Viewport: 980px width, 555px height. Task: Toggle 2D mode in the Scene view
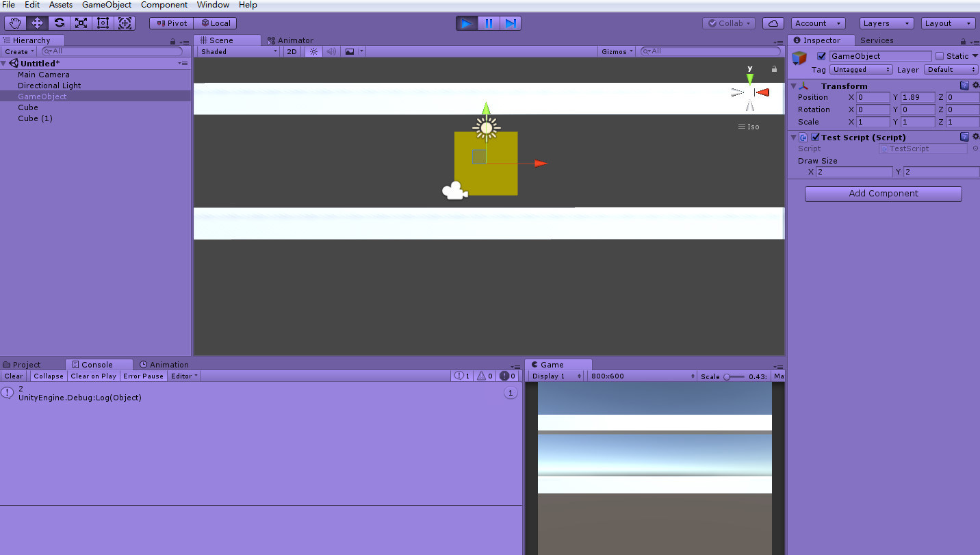[292, 51]
